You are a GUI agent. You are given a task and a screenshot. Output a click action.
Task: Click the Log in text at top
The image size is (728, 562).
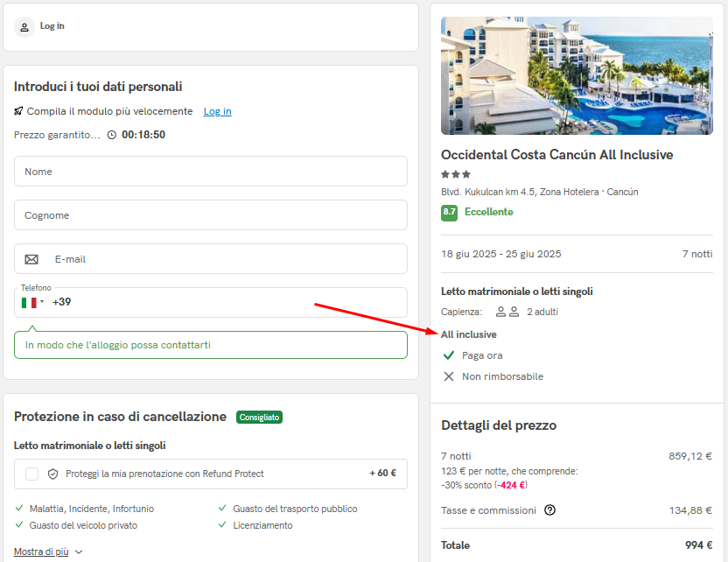52,26
